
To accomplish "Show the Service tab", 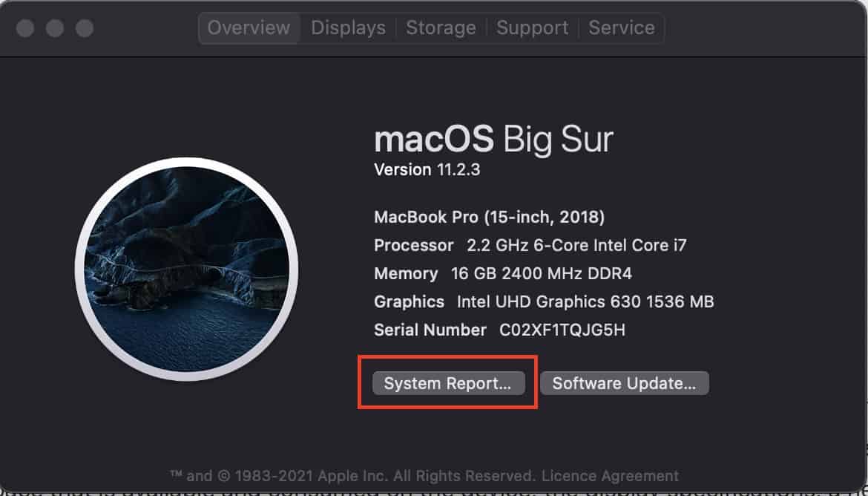I will (x=621, y=27).
